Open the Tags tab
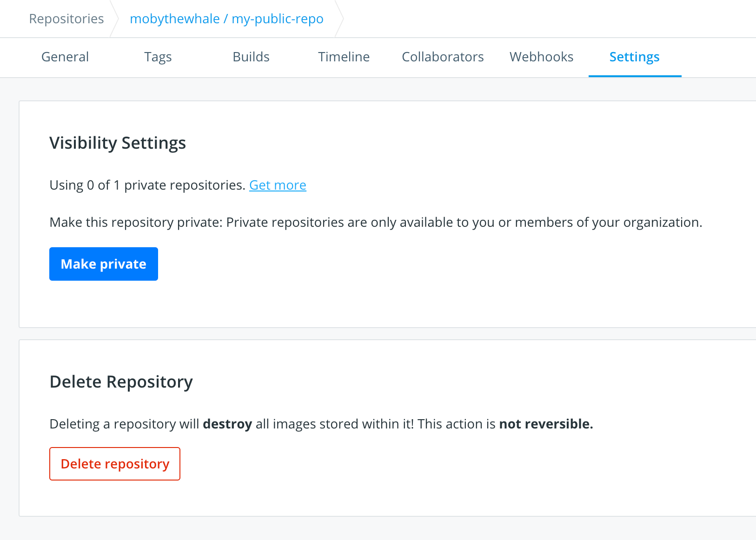This screenshot has width=756, height=540. 158,57
